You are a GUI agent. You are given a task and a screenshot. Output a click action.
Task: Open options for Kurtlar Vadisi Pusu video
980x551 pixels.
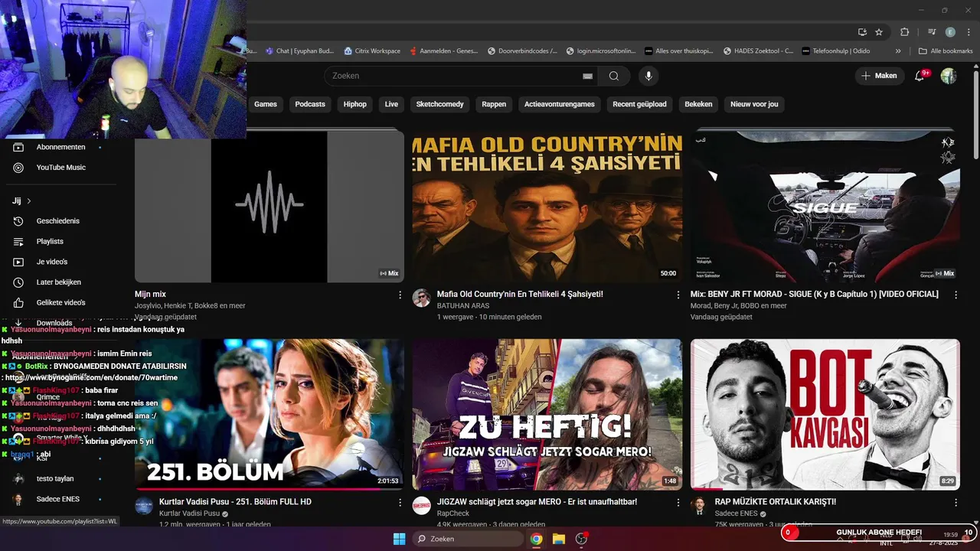point(400,503)
